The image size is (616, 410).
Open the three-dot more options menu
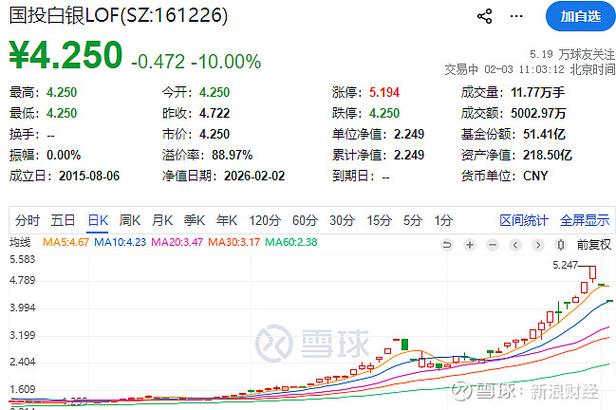tap(516, 16)
